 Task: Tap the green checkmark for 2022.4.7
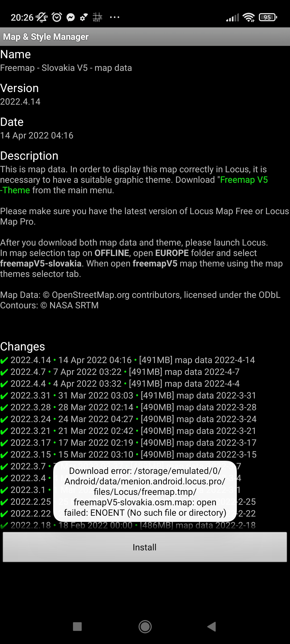tap(4, 372)
